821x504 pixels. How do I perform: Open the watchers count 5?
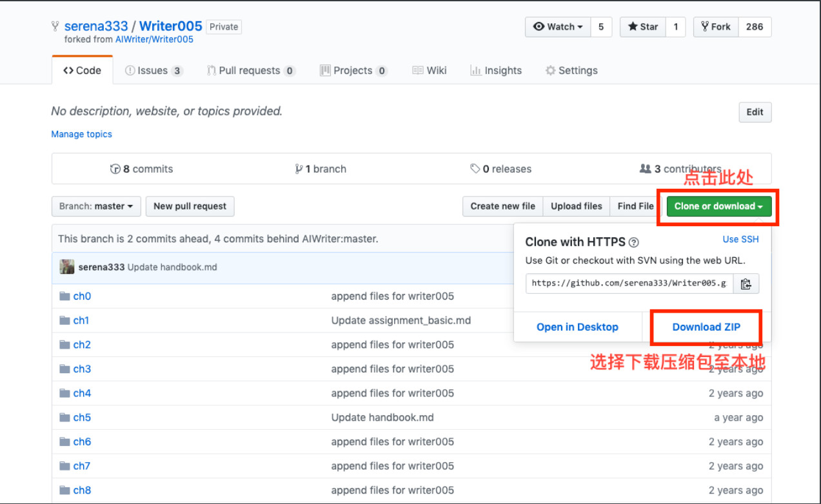pos(601,26)
